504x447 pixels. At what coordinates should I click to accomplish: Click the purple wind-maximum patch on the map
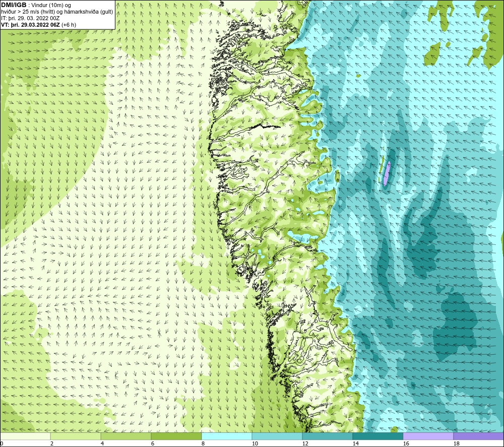click(x=387, y=173)
